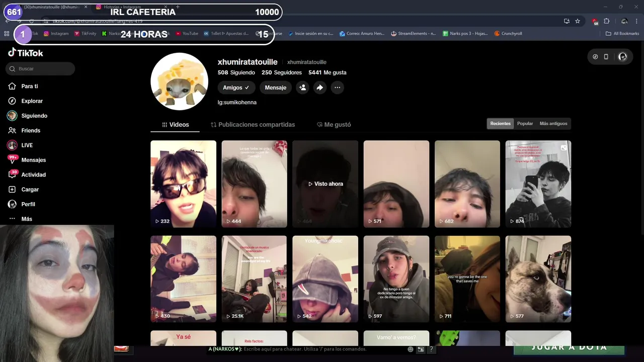
Task: Open the TikFinity bookmark
Action: 86,34
